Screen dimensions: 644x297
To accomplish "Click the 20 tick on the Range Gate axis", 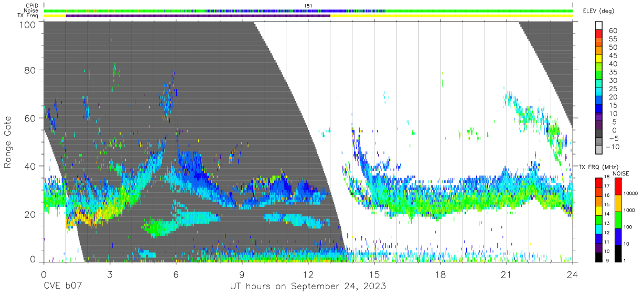I will click(30, 214).
